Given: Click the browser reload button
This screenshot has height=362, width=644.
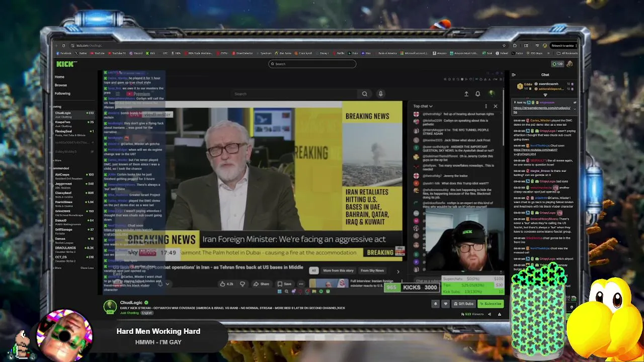Looking at the screenshot, I should (x=63, y=46).
